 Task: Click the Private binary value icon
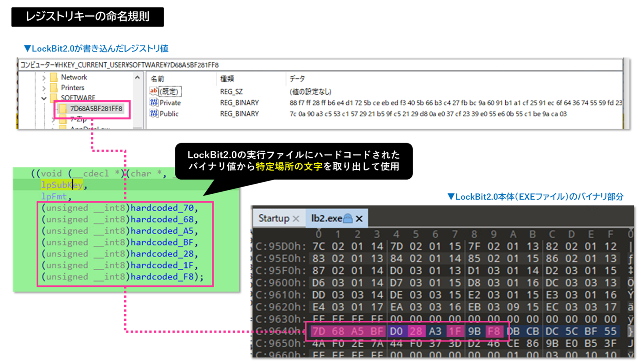[x=154, y=103]
